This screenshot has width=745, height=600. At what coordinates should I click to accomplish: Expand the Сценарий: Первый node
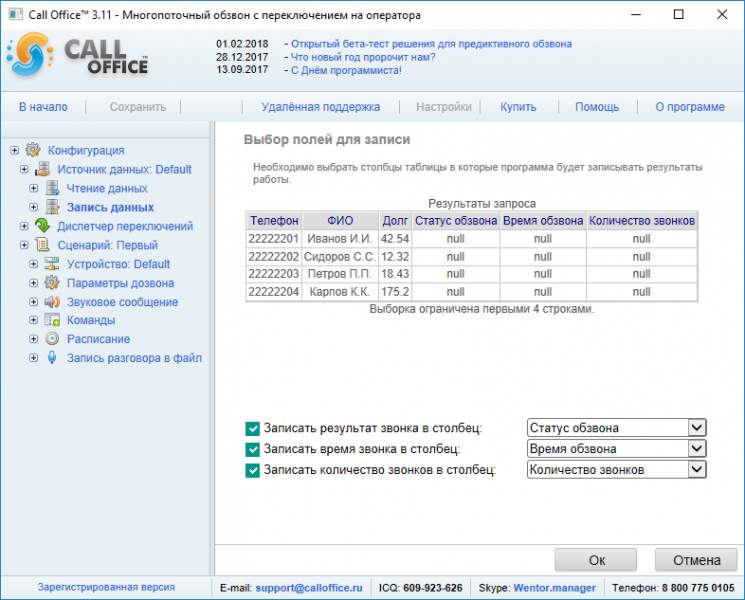[24, 245]
